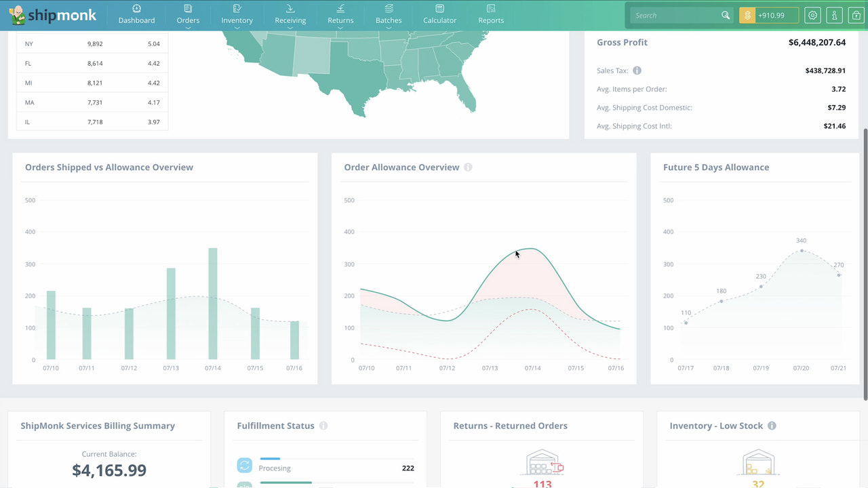868x488 pixels.
Task: Open the settings gear in the top bar
Action: point(812,15)
